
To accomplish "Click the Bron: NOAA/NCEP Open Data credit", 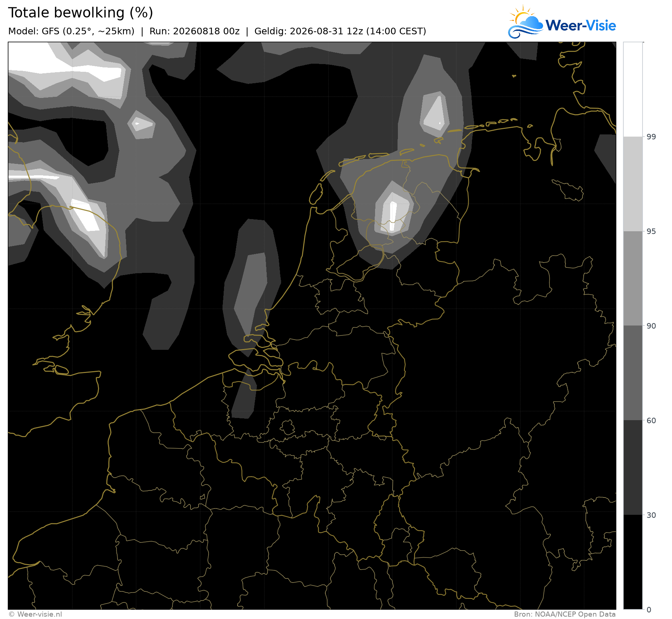I will point(565,614).
